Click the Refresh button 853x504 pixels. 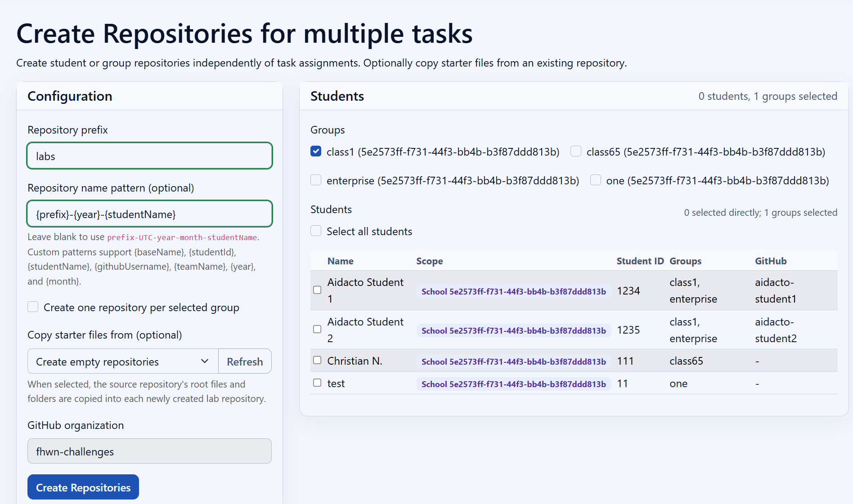(245, 361)
